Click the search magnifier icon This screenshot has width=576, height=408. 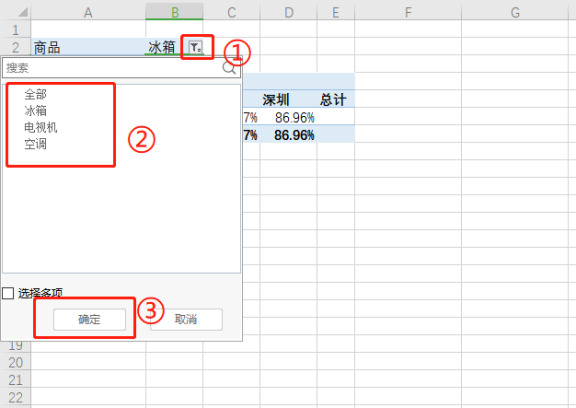click(229, 68)
